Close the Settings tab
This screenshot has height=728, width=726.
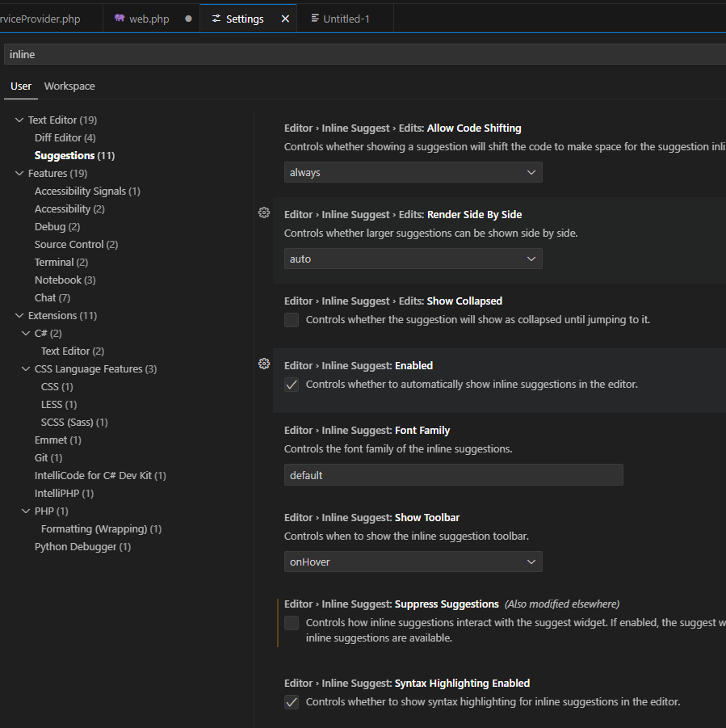pyautogui.click(x=285, y=19)
